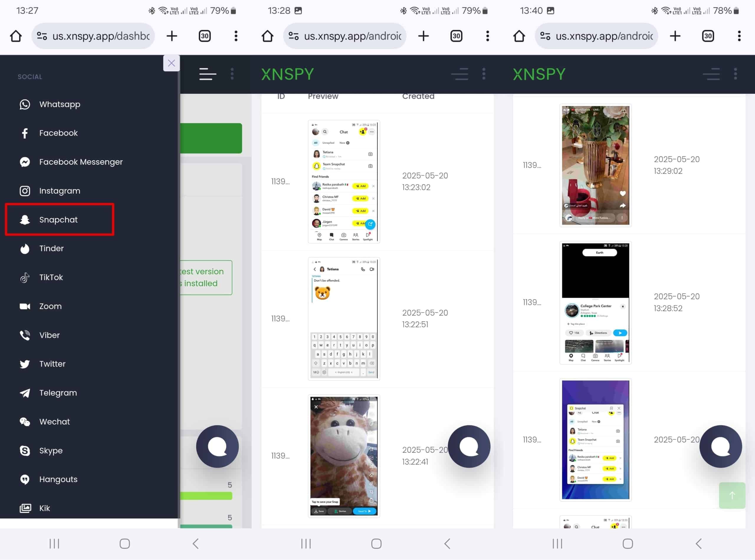Click XNSPY logo in the middle screen
Viewport: 755px width, 560px height.
[x=288, y=74]
